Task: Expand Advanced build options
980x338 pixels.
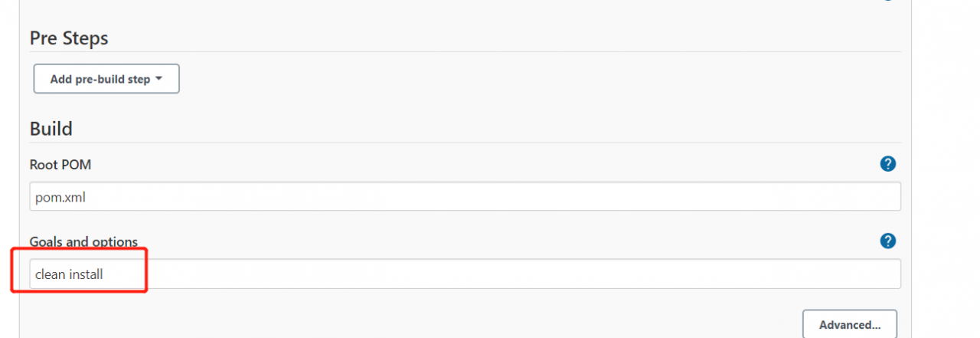Action: pyautogui.click(x=850, y=324)
